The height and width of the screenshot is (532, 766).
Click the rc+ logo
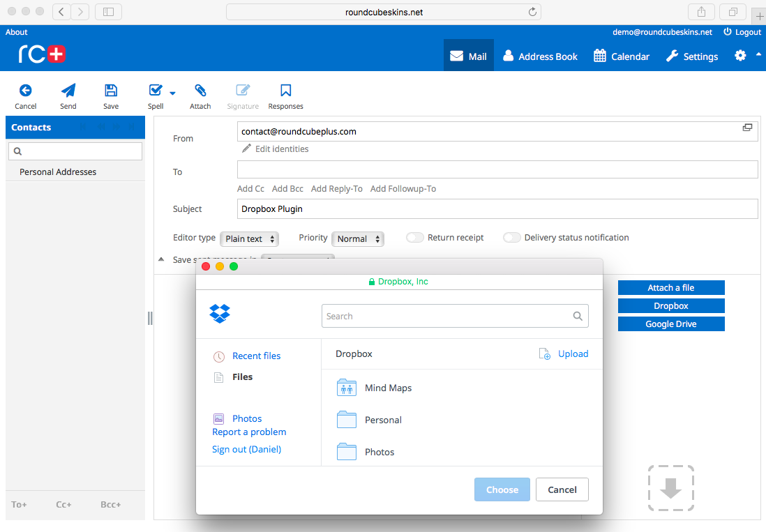[42, 54]
